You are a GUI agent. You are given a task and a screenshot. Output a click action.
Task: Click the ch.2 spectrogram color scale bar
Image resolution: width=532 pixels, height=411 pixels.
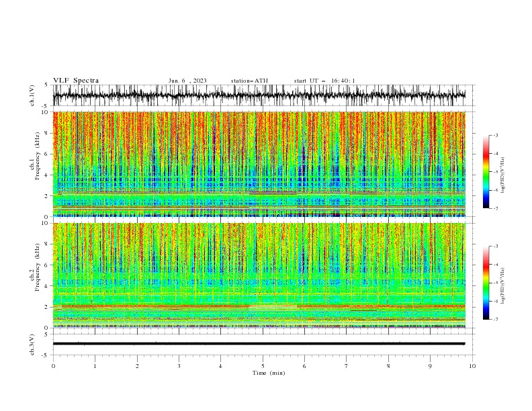coord(486,283)
